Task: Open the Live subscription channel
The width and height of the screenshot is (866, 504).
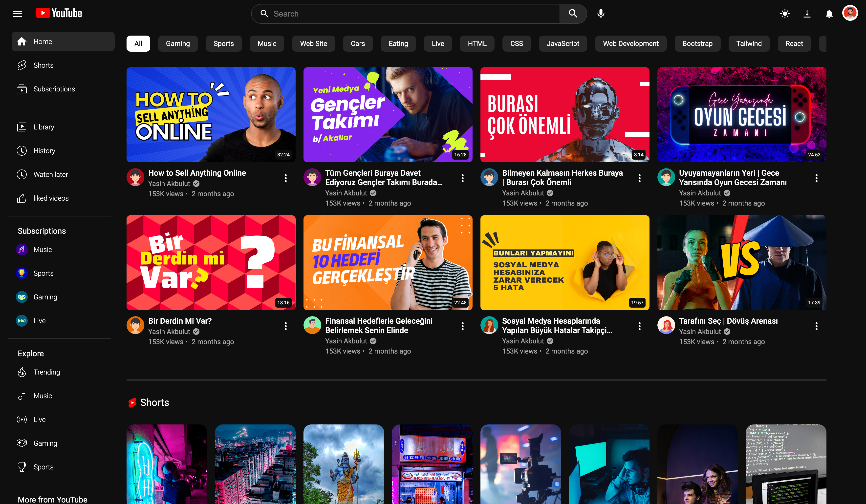Action: (63, 321)
